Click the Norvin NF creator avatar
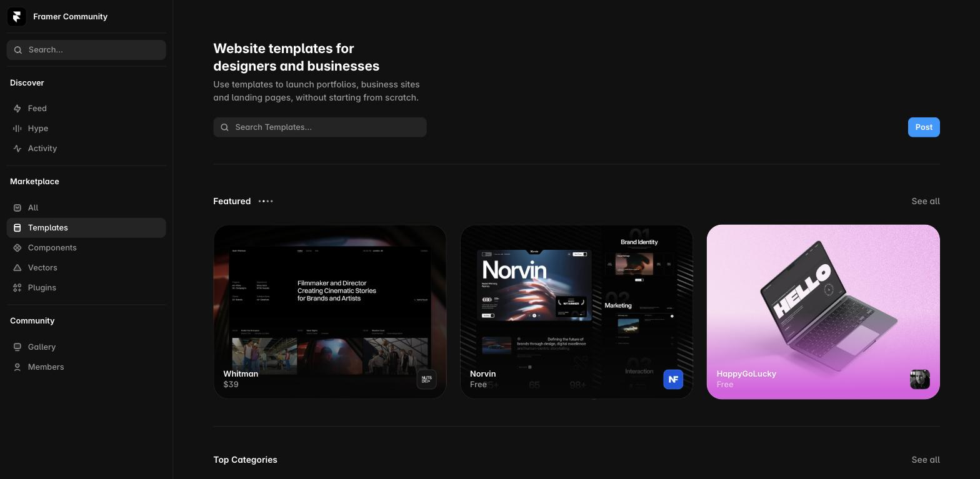The height and width of the screenshot is (479, 980). [673, 379]
